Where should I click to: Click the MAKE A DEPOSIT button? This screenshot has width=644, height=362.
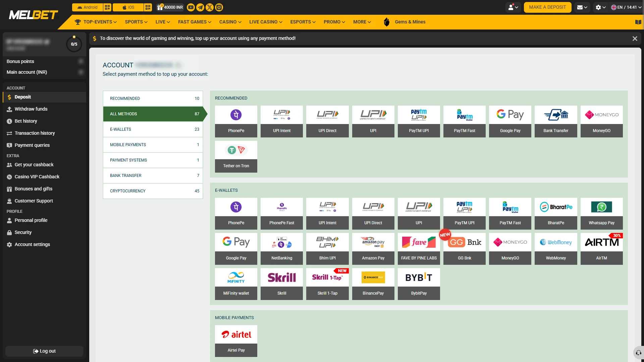[547, 7]
